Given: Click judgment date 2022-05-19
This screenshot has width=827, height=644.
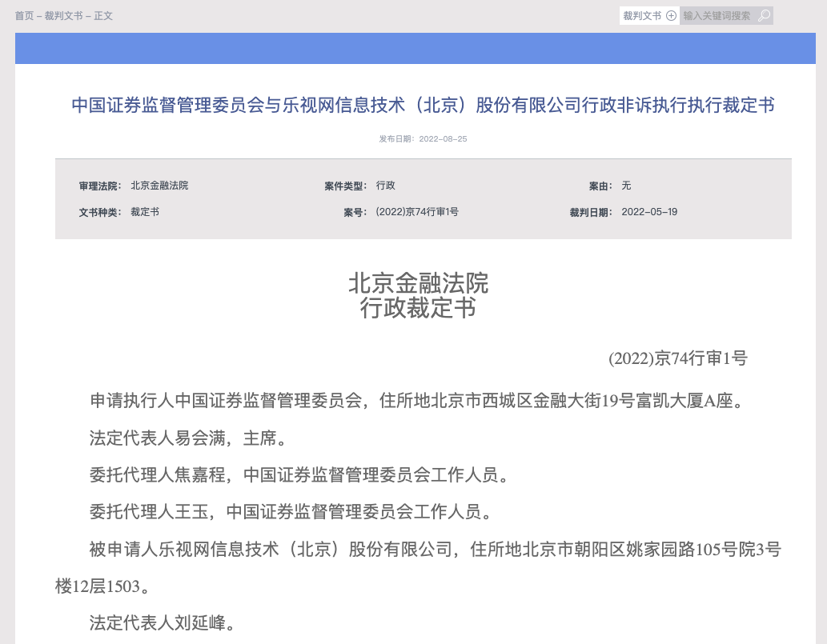Looking at the screenshot, I should 649,212.
